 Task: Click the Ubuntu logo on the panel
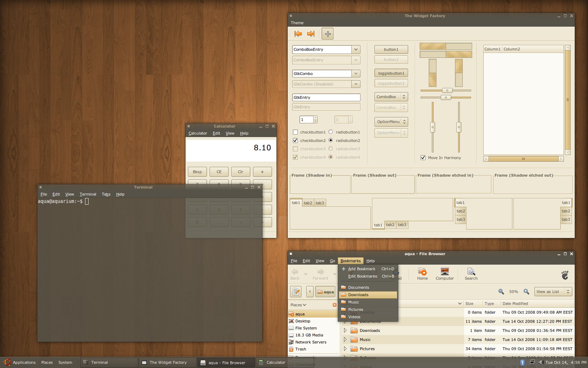click(x=7, y=362)
